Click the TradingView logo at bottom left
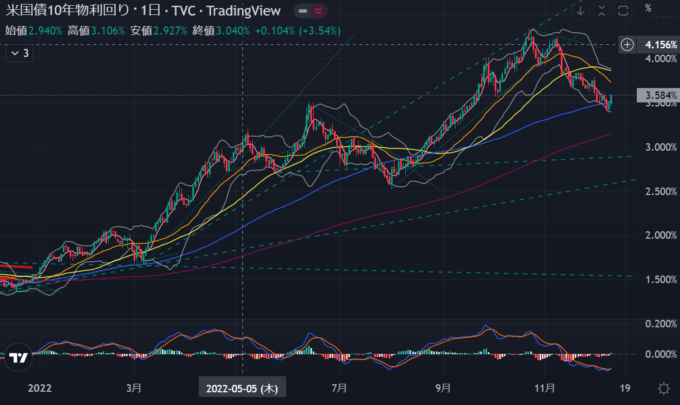The width and height of the screenshot is (680, 405). [17, 357]
